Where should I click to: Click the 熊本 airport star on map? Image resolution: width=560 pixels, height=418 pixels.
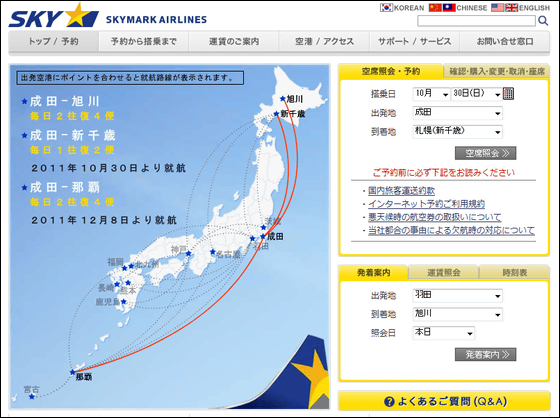[128, 283]
